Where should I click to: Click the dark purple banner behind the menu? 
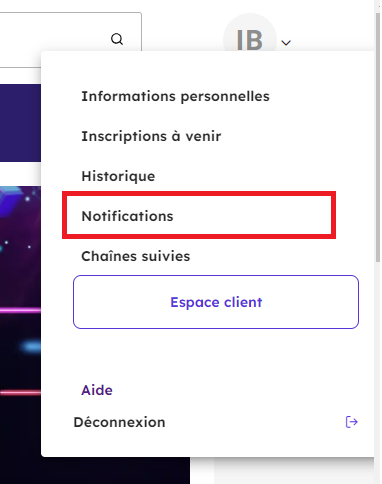click(x=20, y=123)
